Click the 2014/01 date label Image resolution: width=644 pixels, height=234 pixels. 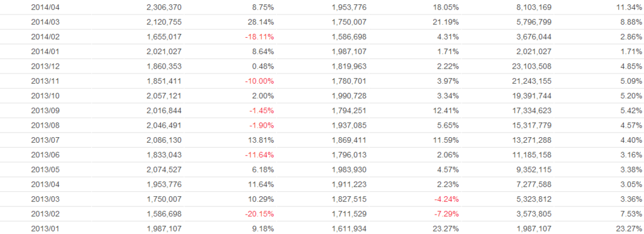(x=45, y=52)
